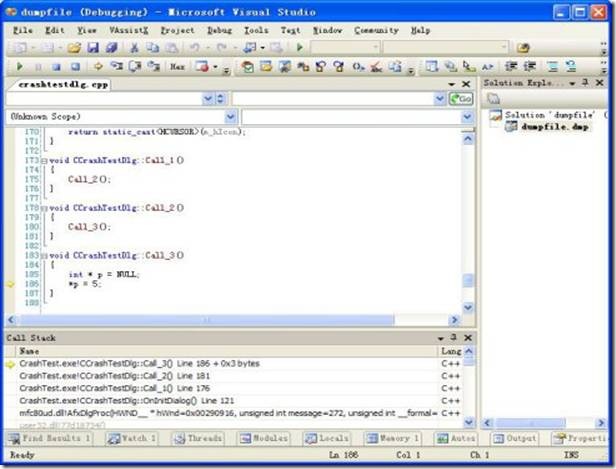Collapse the CCrashTestDlg::Call_3 function block
Screen dimensions: 616x469
[44, 256]
